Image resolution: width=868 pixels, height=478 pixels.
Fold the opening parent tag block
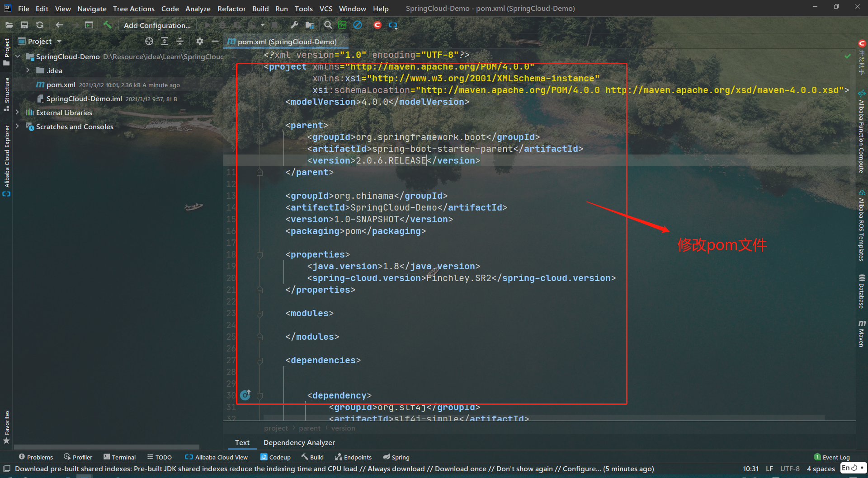point(259,125)
